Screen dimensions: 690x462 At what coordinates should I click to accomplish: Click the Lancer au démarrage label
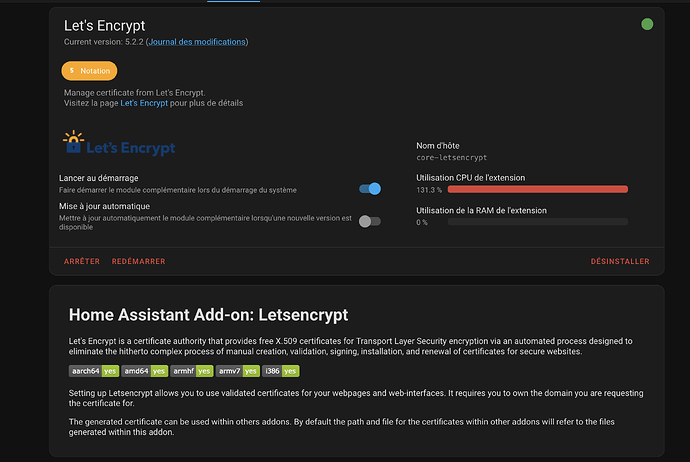[x=99, y=178]
